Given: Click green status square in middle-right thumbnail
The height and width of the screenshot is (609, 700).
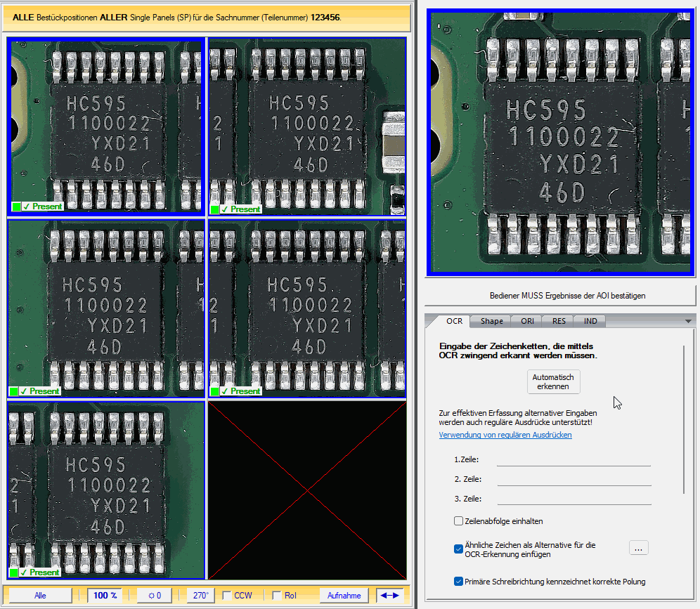Looking at the screenshot, I should pos(215,391).
